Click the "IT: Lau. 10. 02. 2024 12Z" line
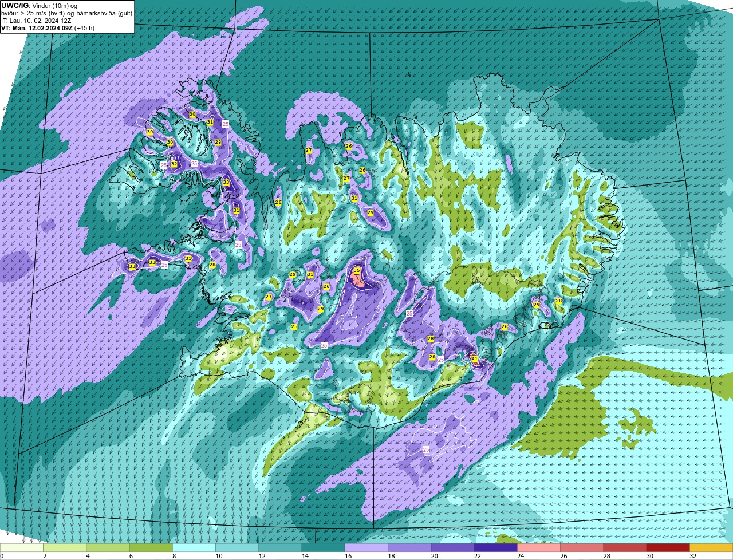The image size is (733, 560). tap(36, 20)
